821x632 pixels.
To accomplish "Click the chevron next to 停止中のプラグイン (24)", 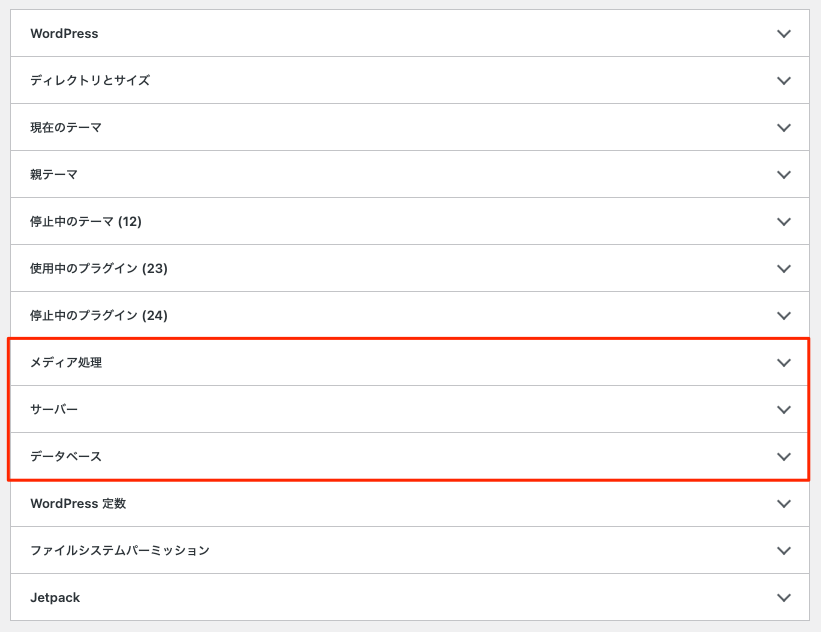I will click(784, 316).
